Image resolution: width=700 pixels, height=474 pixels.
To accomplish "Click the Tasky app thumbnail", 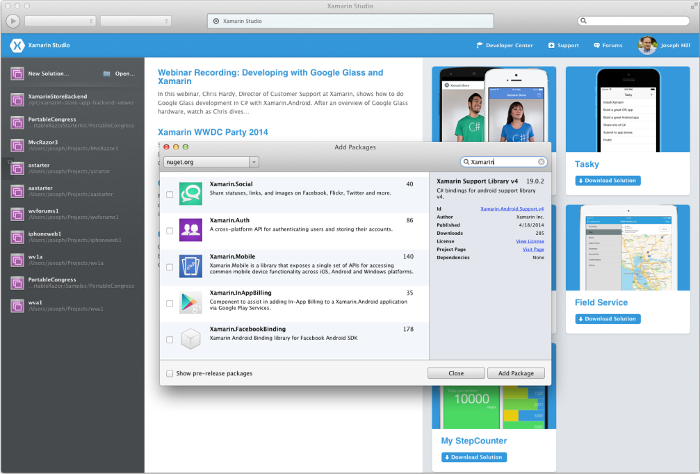I will point(628,109).
